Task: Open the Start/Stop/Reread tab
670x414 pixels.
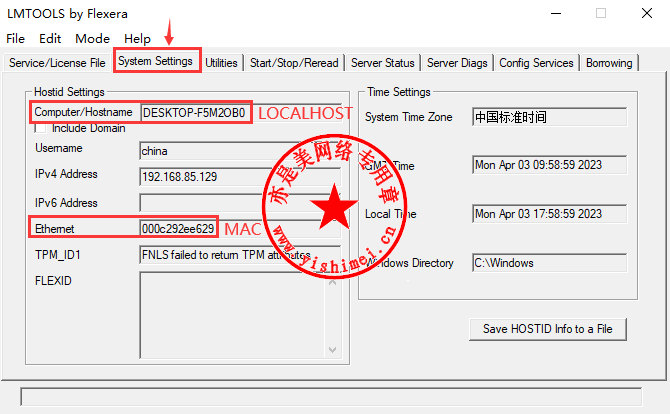Action: (x=294, y=63)
